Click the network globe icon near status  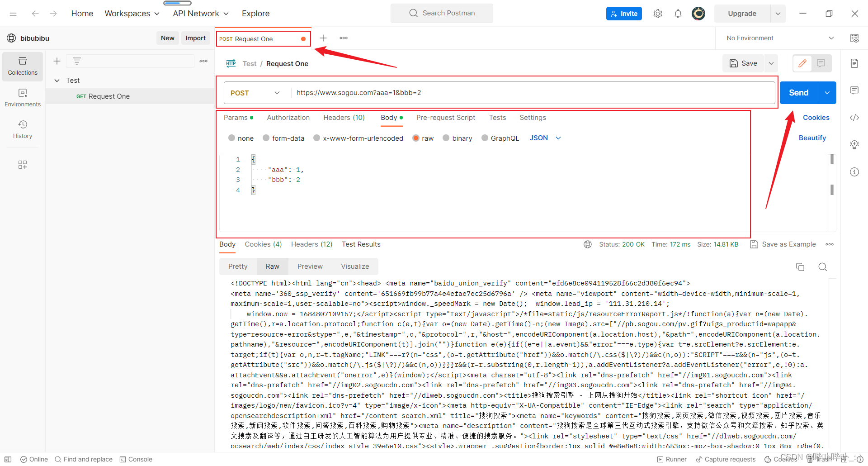[x=588, y=244]
